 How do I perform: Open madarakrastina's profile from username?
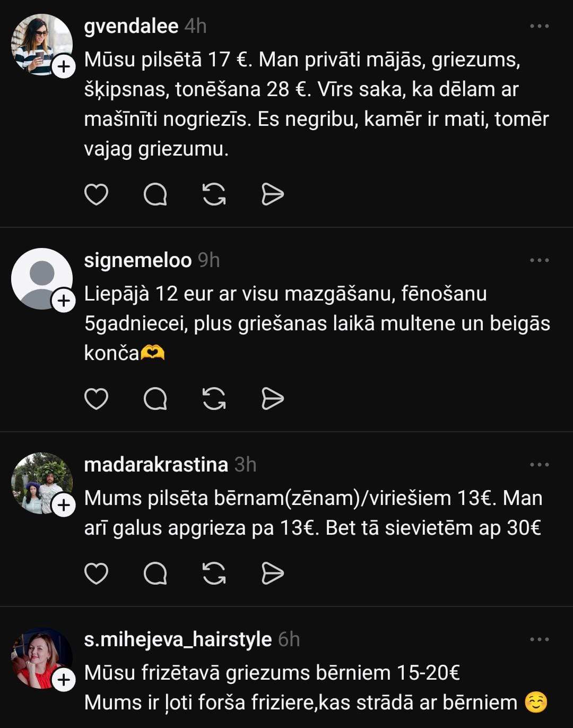point(156,465)
